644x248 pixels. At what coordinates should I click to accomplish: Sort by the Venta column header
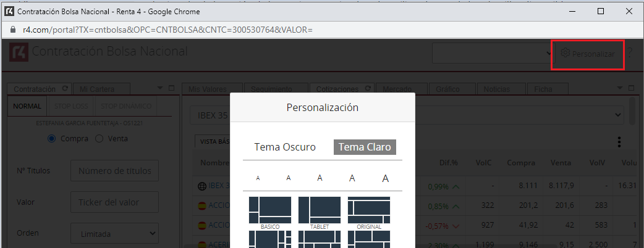(x=562, y=163)
